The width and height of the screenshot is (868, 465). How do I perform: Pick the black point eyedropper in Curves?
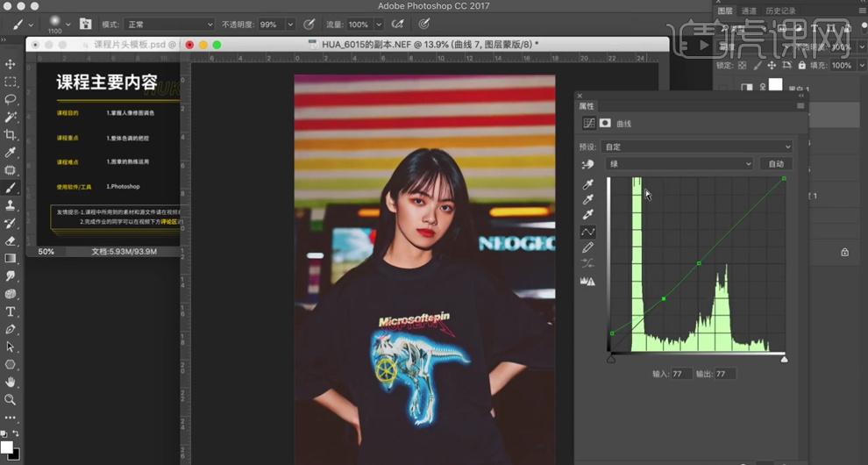click(x=588, y=184)
